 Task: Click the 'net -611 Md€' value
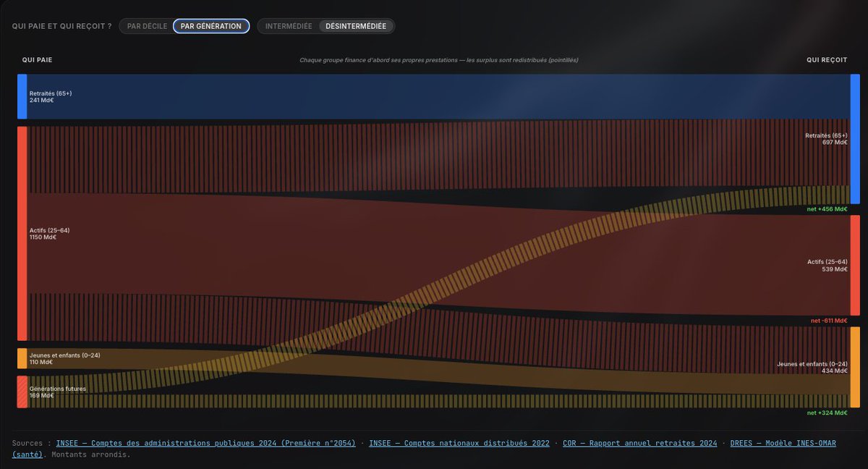click(x=828, y=321)
